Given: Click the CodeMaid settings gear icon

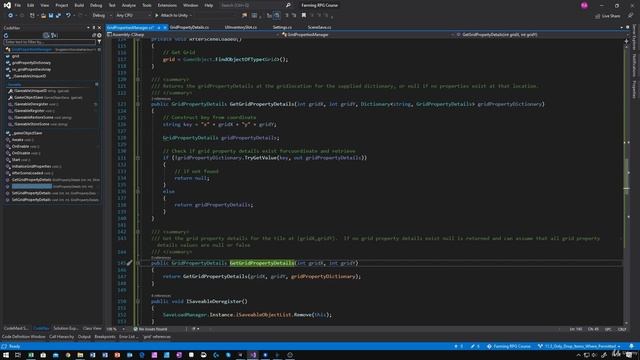Looking at the screenshot, I should point(99,36).
